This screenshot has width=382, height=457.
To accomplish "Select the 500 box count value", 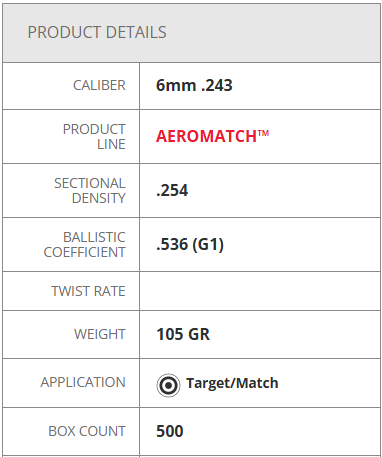I will pos(170,431).
